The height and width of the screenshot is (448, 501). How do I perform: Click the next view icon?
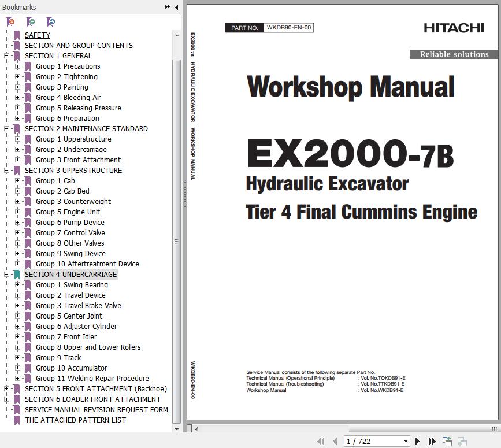462,441
